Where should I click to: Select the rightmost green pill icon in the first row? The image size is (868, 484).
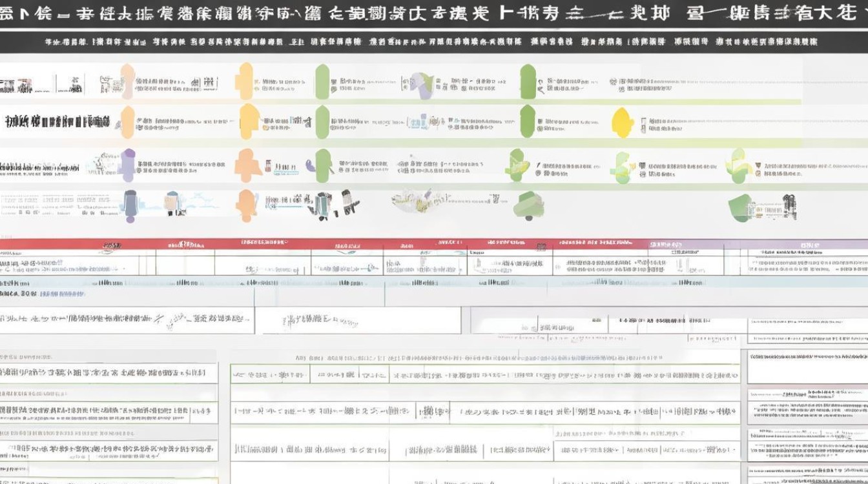[528, 82]
